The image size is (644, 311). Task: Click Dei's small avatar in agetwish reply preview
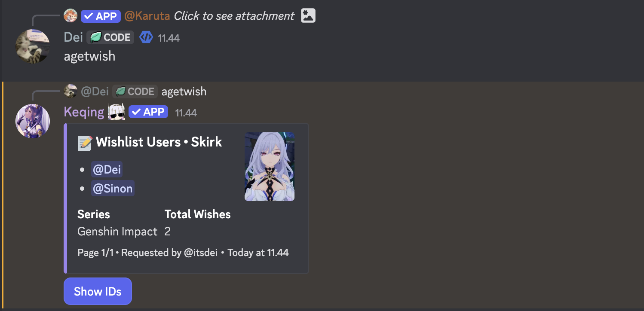(x=71, y=91)
